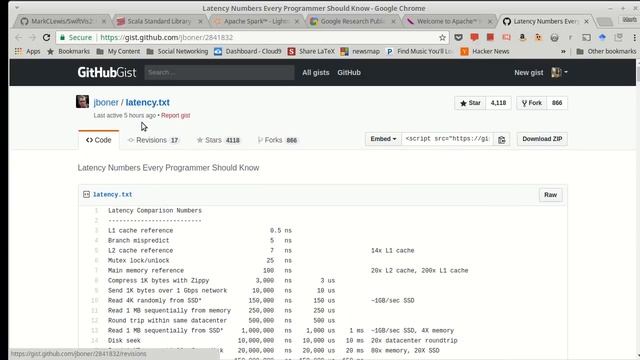Image resolution: width=640 pixels, height=360 pixels.
Task: Select the embed script text field
Action: pos(447,139)
